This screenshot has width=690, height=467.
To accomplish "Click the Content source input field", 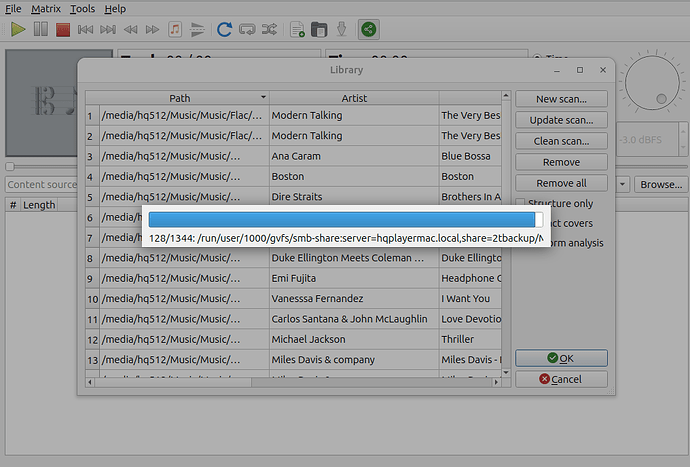I will coord(42,184).
